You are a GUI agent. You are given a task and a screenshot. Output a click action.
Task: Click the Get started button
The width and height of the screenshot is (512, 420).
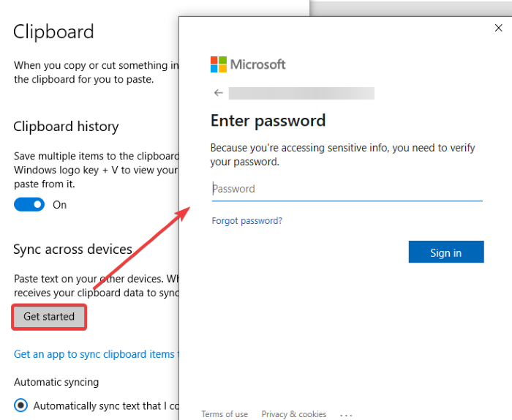click(49, 317)
